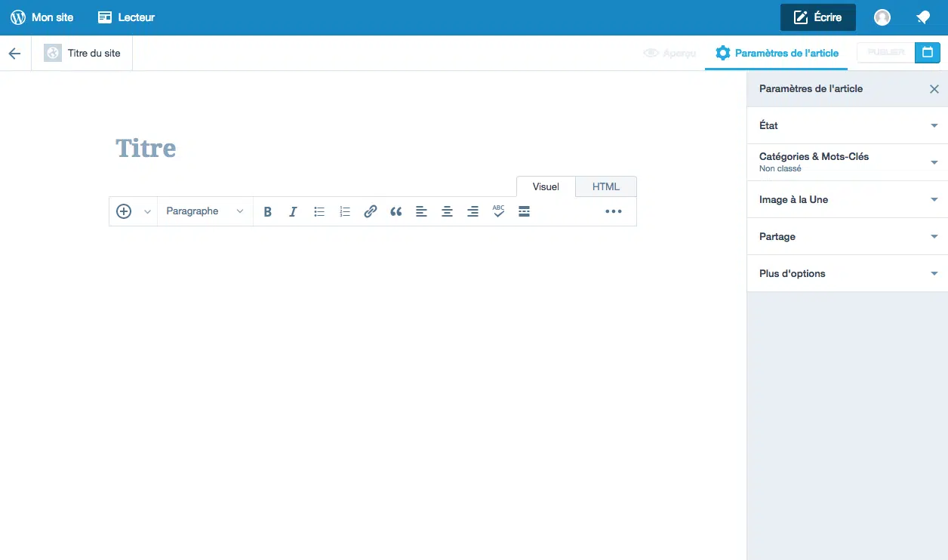Screen dimensions: 948x560
Task: Insert a bulleted list
Action: [319, 212]
